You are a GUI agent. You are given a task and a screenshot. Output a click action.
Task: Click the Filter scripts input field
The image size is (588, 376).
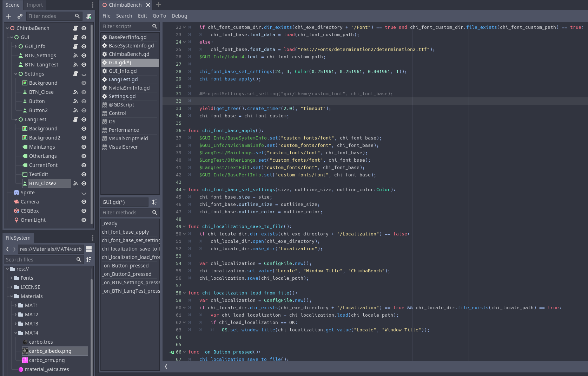126,26
